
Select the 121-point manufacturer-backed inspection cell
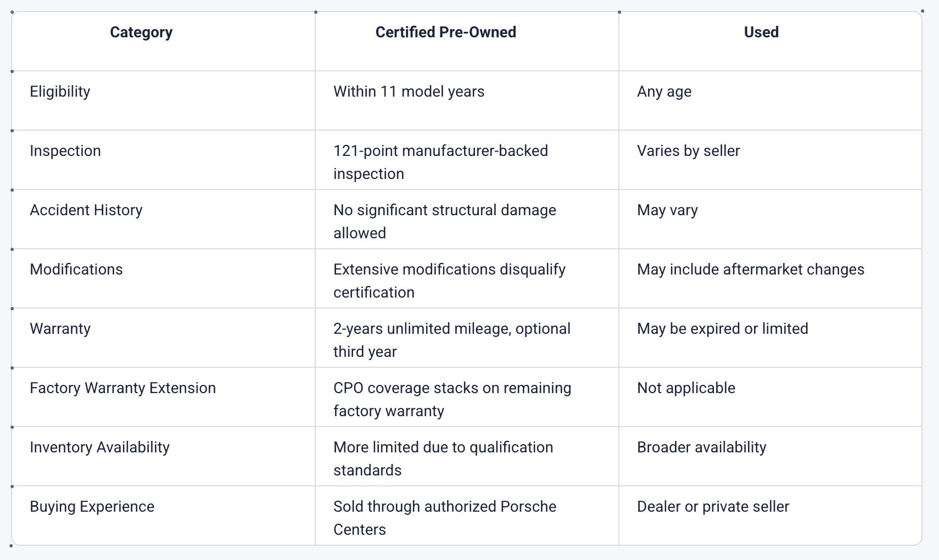pos(440,162)
